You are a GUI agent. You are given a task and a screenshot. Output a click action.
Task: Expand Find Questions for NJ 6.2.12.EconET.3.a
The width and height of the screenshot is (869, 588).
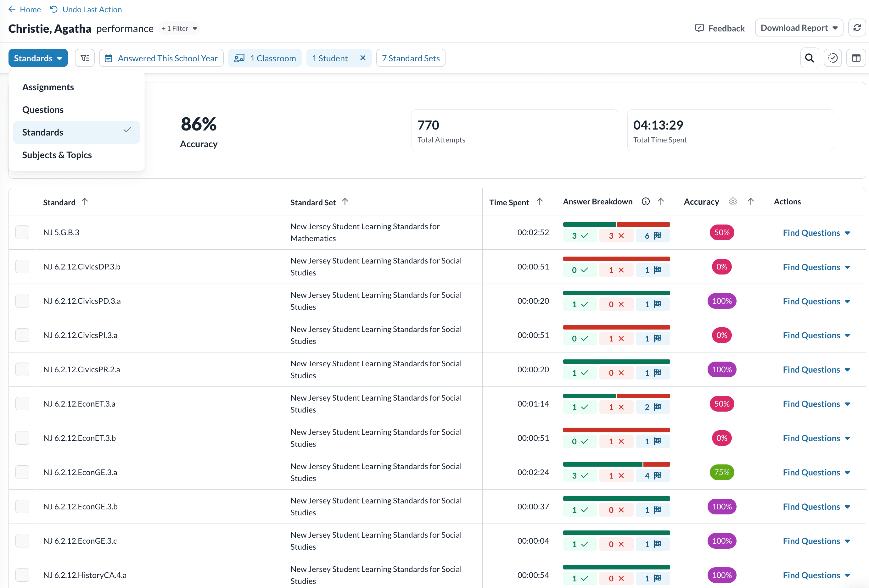[816, 404]
